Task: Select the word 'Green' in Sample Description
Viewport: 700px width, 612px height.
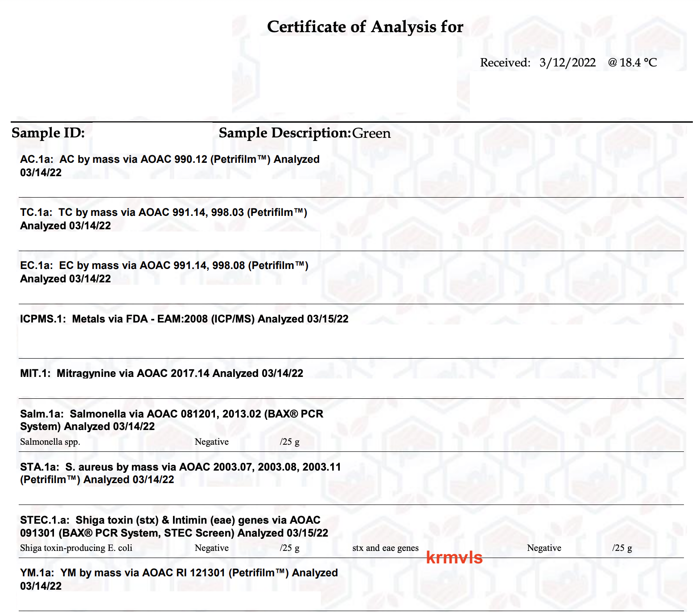Action: click(x=371, y=133)
